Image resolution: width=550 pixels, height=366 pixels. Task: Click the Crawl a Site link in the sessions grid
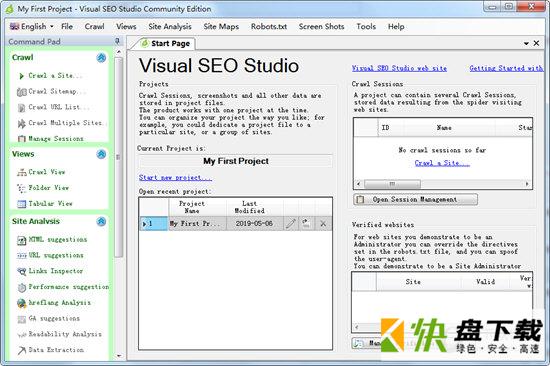[442, 163]
